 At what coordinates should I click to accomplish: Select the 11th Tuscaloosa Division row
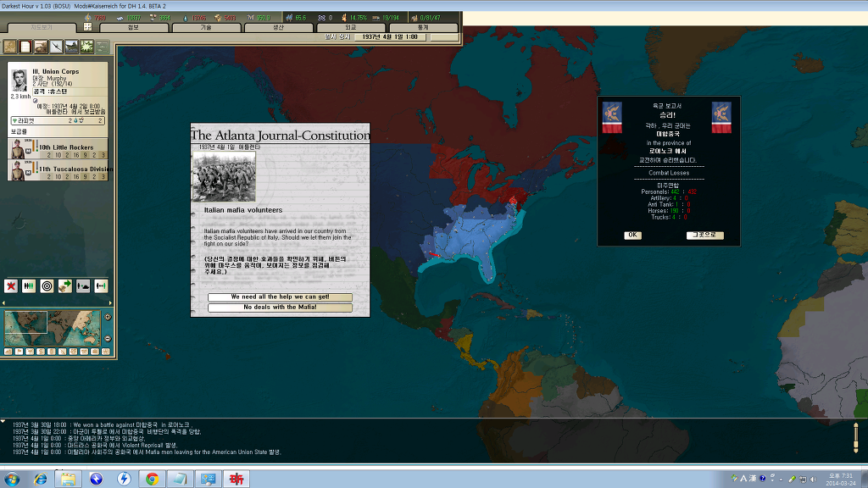pos(58,170)
